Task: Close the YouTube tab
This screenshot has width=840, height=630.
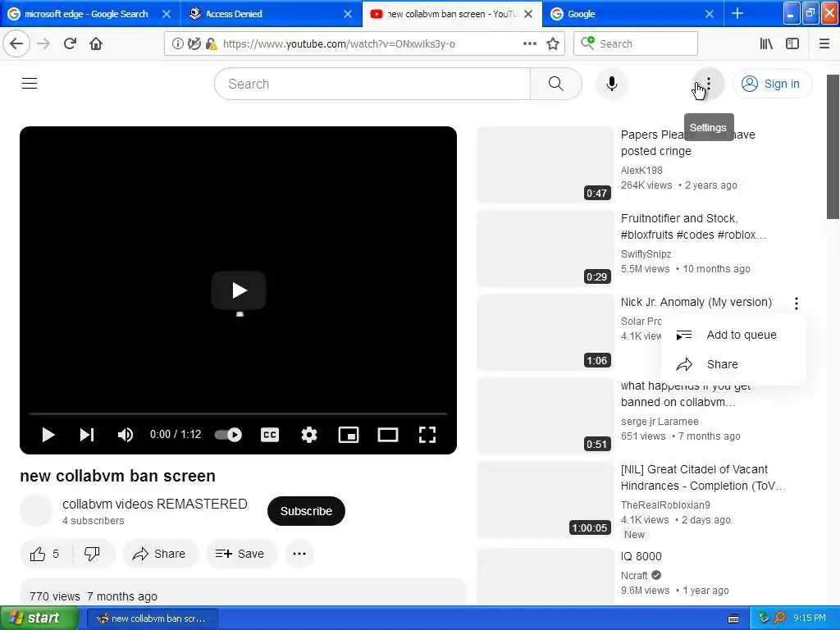Action: (528, 14)
